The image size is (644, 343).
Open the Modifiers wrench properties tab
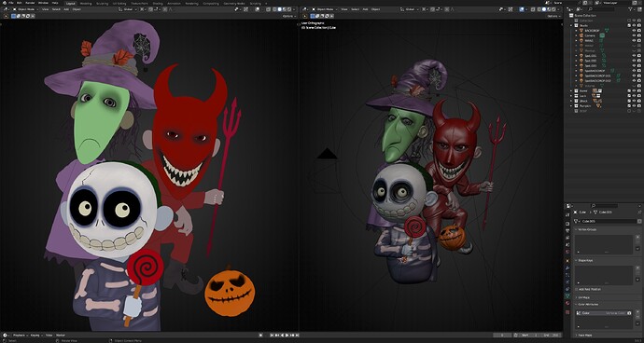click(567, 268)
